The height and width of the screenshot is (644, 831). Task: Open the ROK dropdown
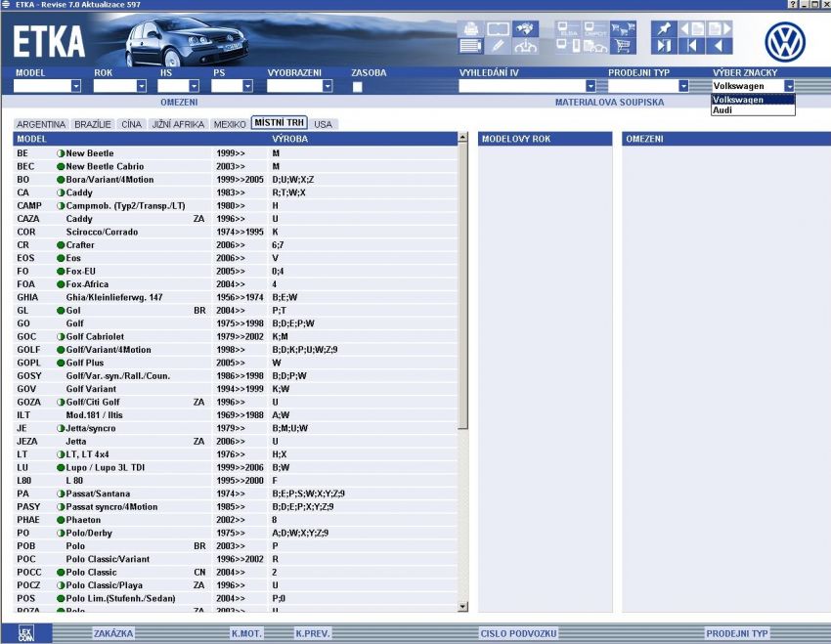point(141,86)
